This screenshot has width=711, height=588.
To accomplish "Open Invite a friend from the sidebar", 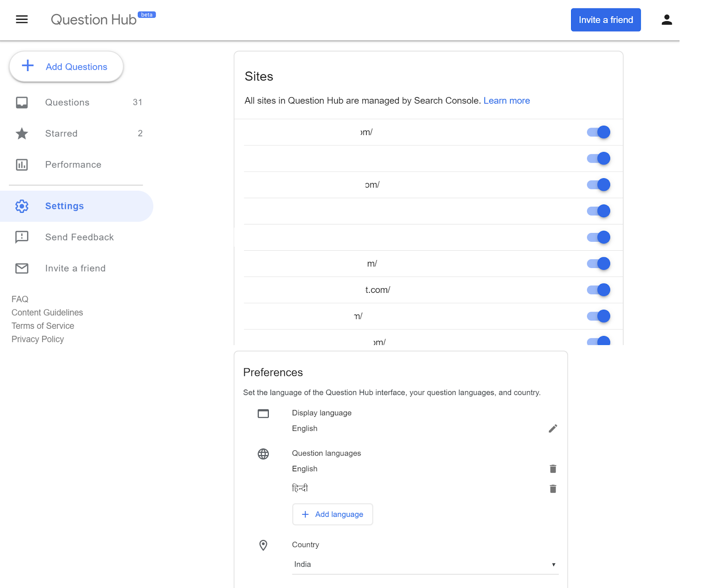I will (75, 268).
